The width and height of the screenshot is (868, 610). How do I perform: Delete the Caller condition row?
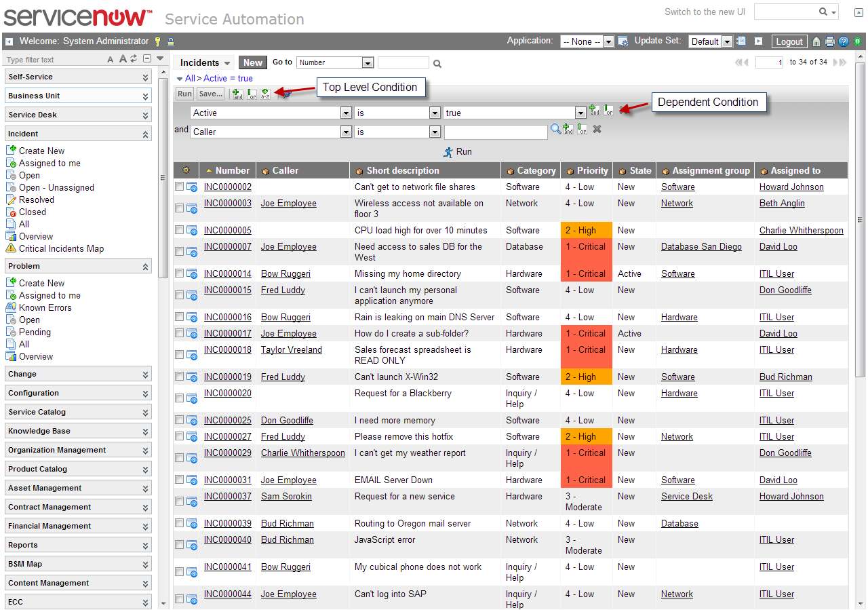[597, 129]
